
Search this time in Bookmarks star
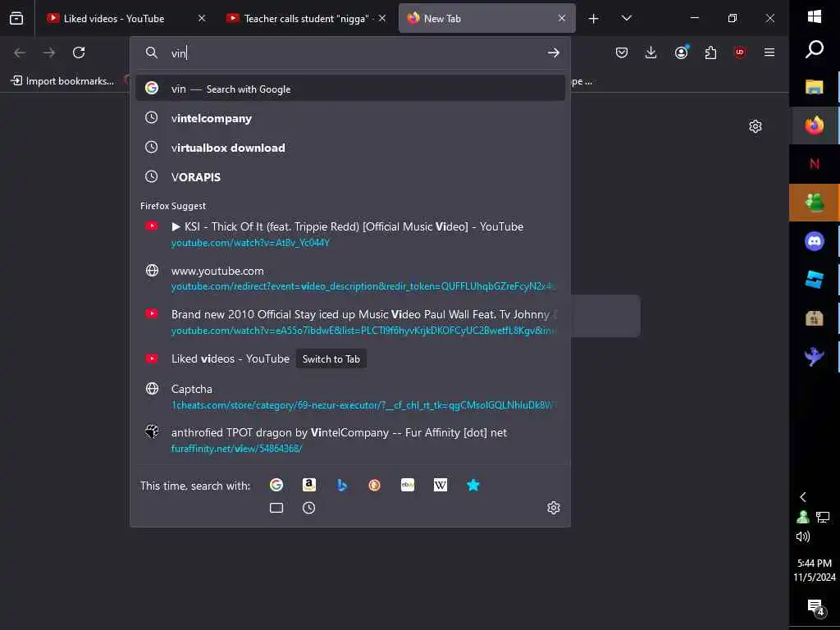(473, 486)
